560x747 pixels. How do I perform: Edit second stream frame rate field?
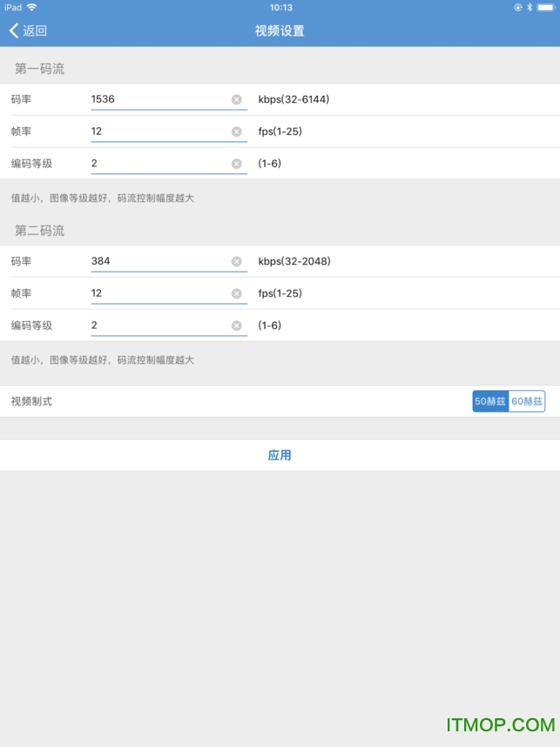click(157, 293)
